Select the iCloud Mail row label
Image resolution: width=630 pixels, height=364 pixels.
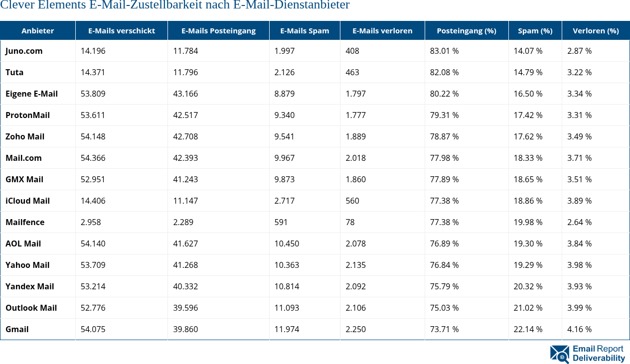click(28, 201)
